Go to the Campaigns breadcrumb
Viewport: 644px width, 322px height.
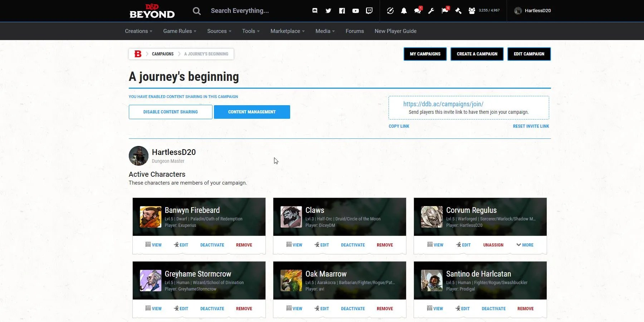point(162,54)
